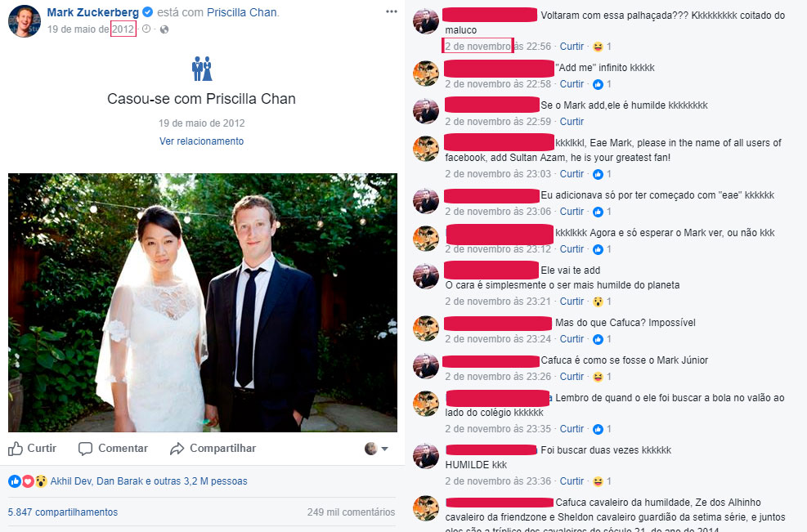Screen dimensions: 807x532
Task: Click the like reaction icon next to Akhil Dev
Action: pos(15,481)
